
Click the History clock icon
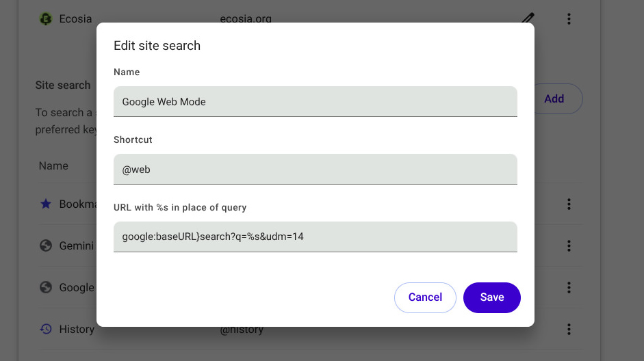(46, 329)
